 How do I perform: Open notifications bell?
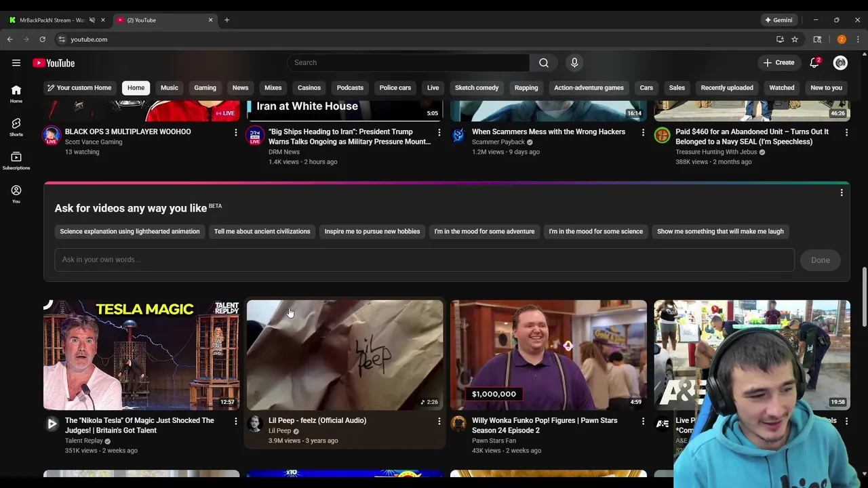point(814,62)
